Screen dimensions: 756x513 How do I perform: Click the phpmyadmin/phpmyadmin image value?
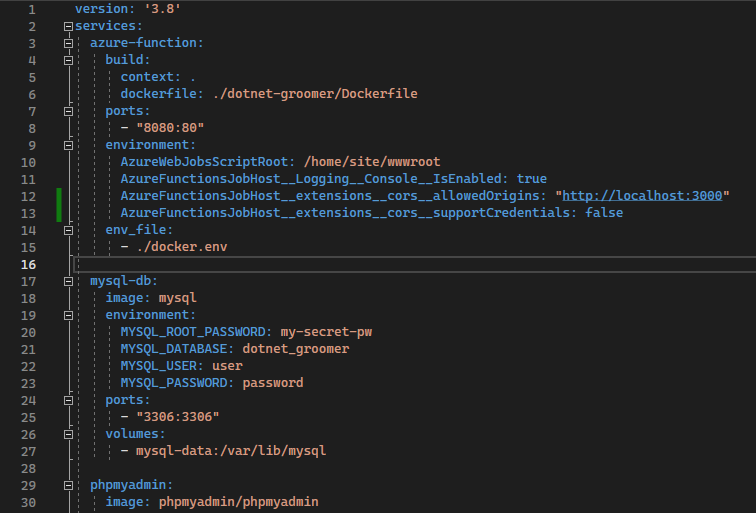239,502
